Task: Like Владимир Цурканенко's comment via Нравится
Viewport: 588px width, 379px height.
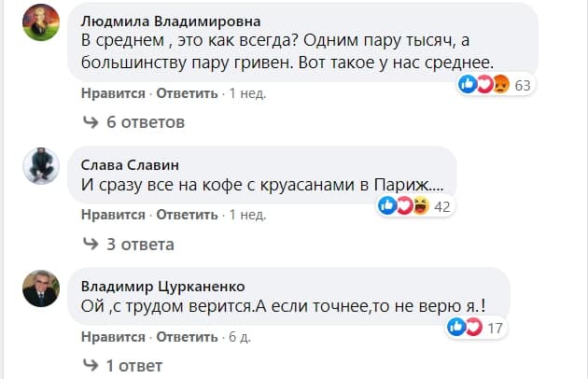Action: 113,336
